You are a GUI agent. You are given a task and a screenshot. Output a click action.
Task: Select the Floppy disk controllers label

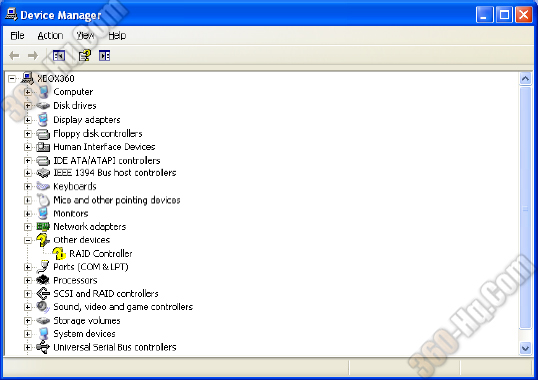(x=97, y=133)
